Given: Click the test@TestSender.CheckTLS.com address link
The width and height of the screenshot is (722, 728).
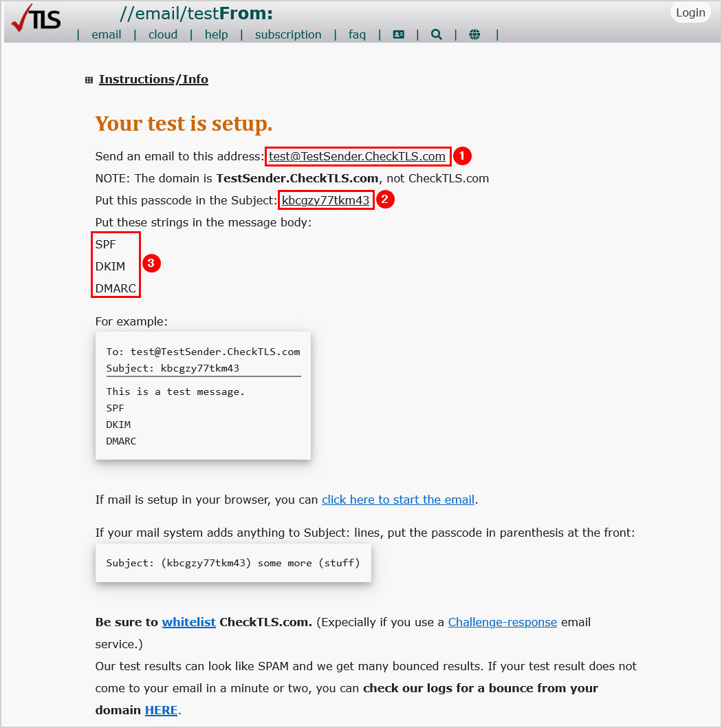Looking at the screenshot, I should click(x=357, y=156).
